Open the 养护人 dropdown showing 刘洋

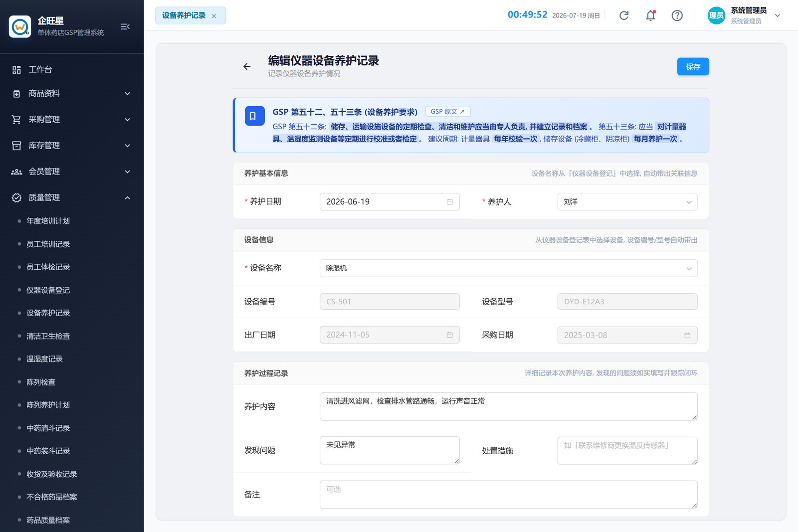[627, 202]
